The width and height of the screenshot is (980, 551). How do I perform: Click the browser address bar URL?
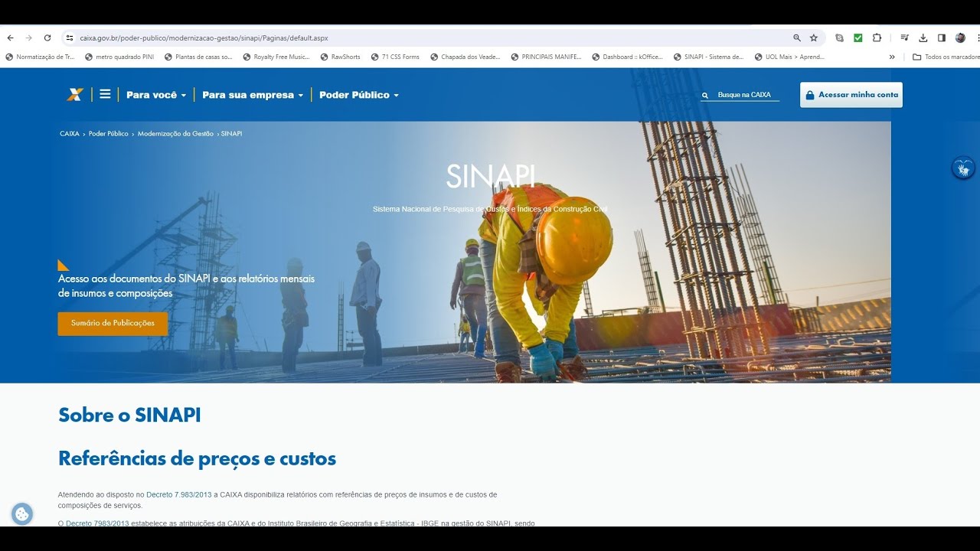204,37
